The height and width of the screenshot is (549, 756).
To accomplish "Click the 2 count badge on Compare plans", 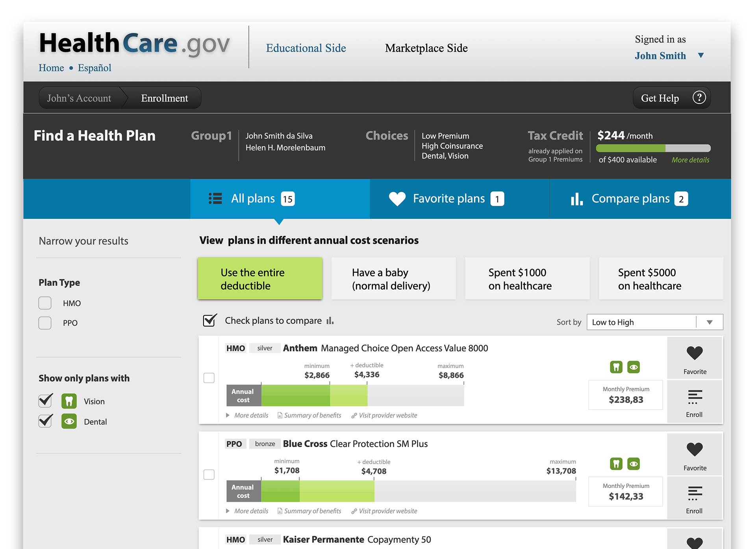I will [681, 199].
